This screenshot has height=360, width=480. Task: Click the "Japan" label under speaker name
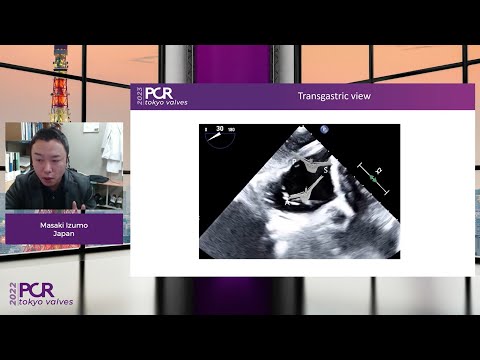(x=64, y=233)
